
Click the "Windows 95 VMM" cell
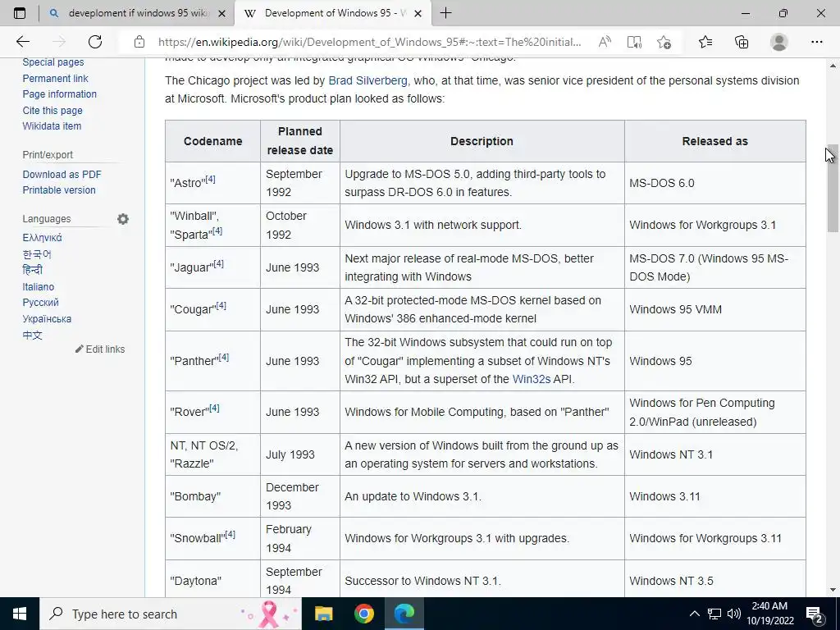[x=714, y=309]
